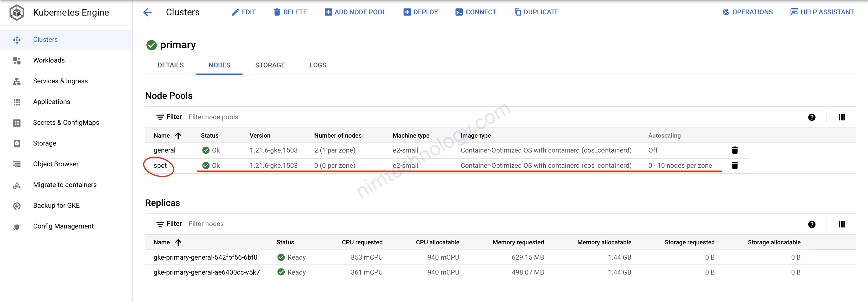Toggle sort order on Replicas Name column
The image size is (868, 302).
tap(178, 243)
